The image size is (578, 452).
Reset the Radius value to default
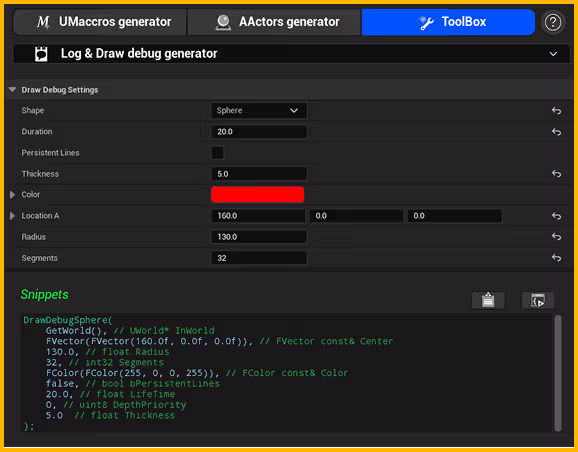[556, 237]
